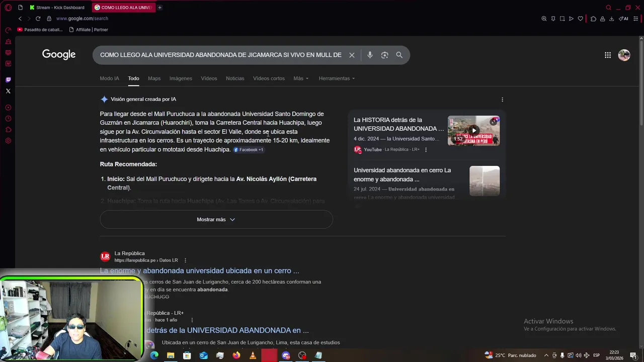Open the AI assistant toolbar icon
Image resolution: width=644 pixels, height=362 pixels.
coord(623,19)
